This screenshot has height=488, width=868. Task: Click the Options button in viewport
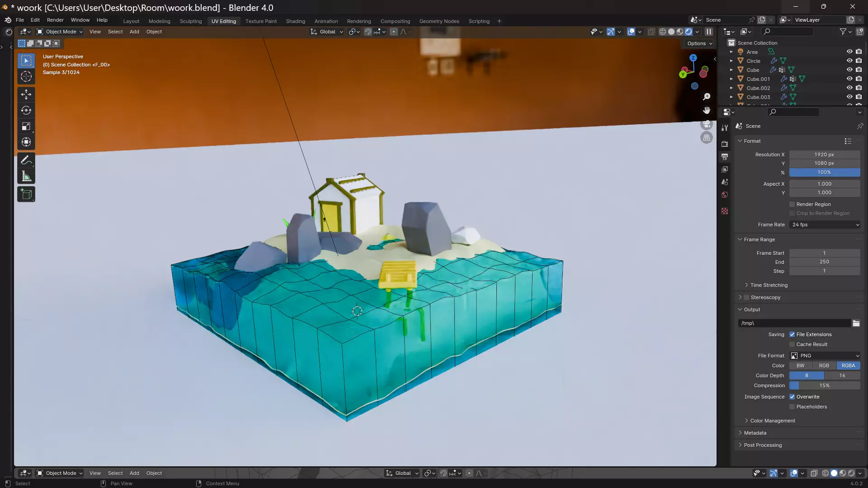coord(699,43)
